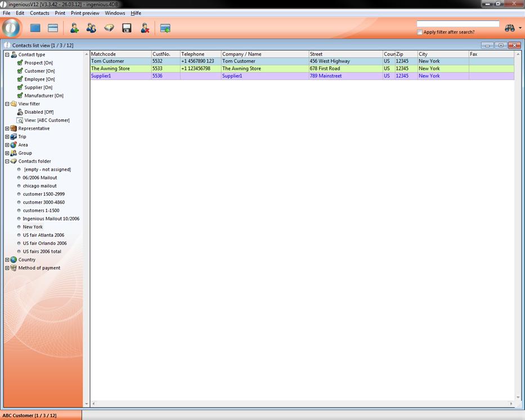Open the Print preview menu

tap(84, 13)
